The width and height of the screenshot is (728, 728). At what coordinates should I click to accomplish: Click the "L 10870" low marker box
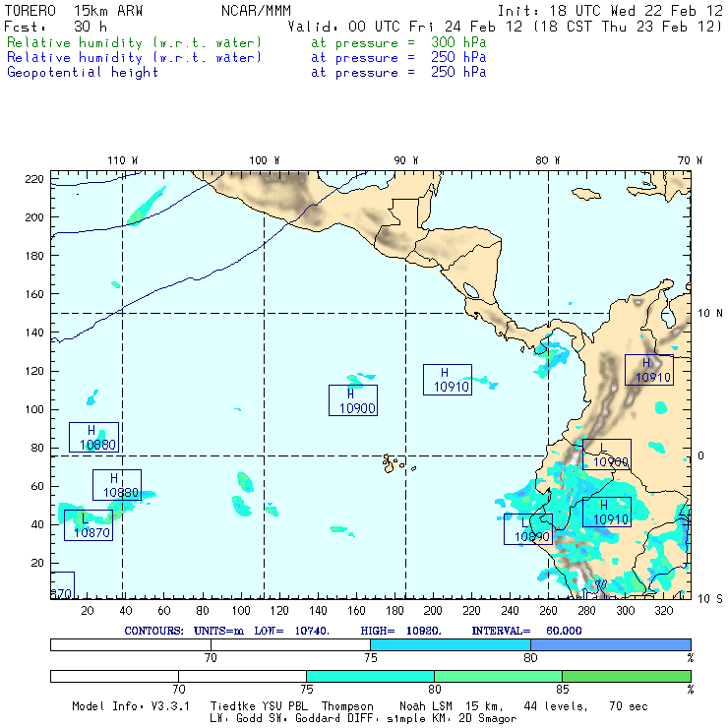pos(89,525)
